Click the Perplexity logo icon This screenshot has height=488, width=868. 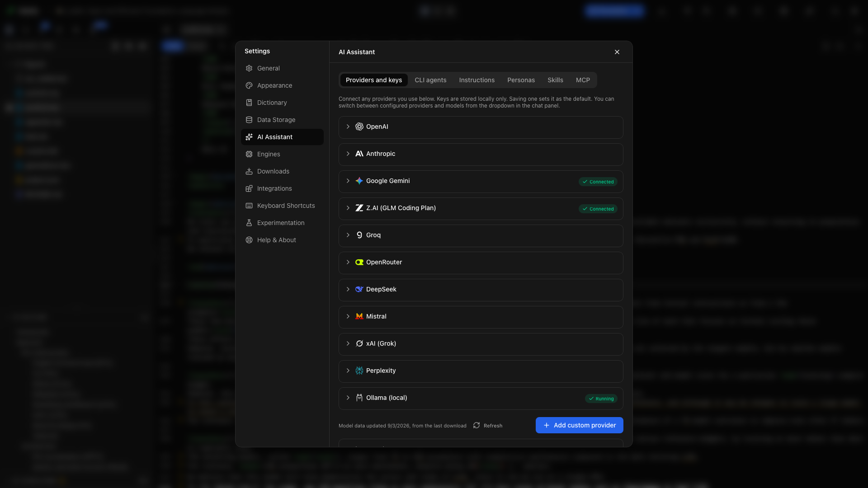(x=359, y=371)
